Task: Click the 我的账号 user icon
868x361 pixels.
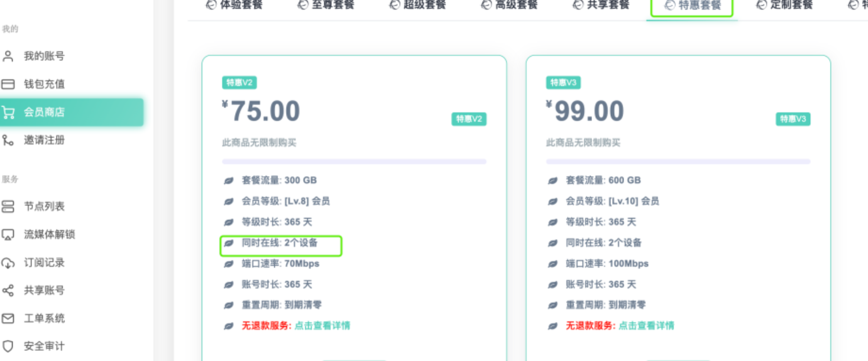Action: click(x=8, y=56)
